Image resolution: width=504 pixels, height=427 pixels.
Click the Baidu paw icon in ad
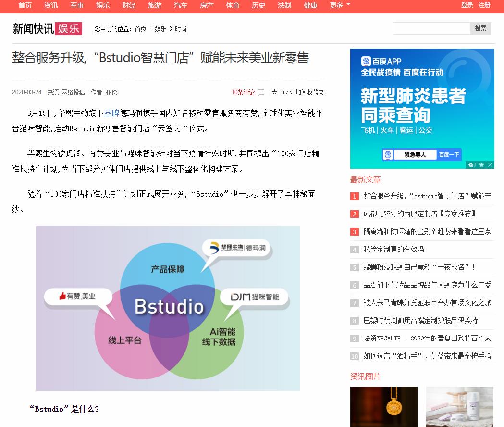(x=388, y=155)
